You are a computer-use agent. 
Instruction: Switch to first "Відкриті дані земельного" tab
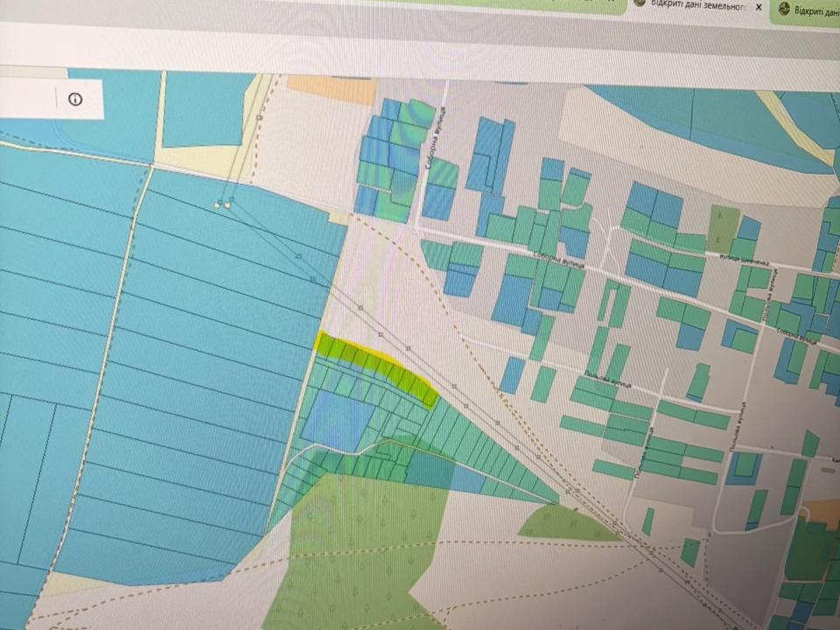pos(697,6)
